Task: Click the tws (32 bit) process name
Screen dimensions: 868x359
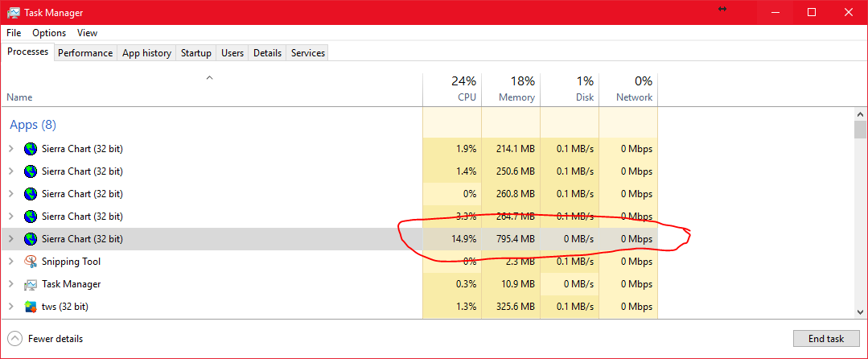Action: [x=65, y=307]
